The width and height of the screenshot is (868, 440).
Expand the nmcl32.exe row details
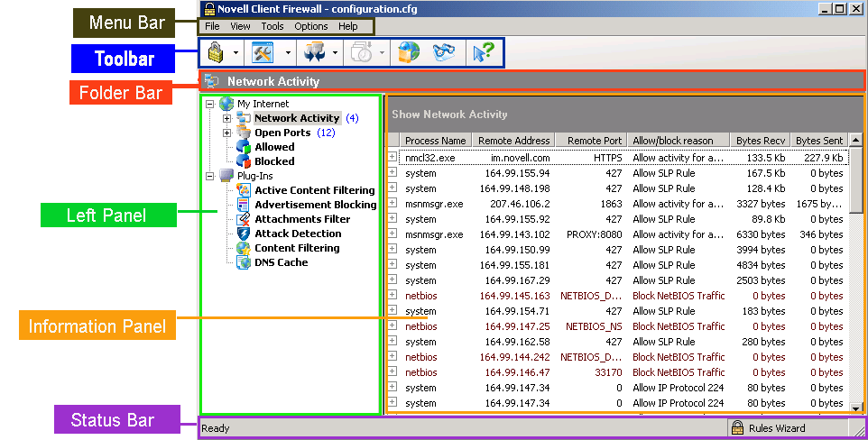(392, 157)
